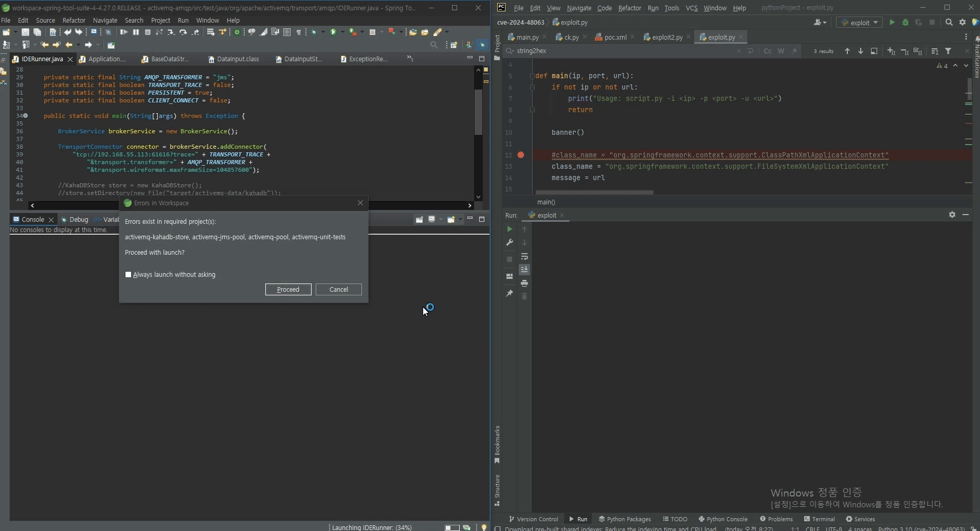
Task: Click wrench icon in PyCharm Run panel
Action: pyautogui.click(x=510, y=242)
